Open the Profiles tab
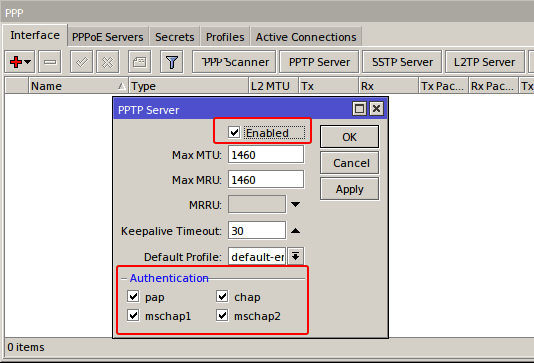Image resolution: width=534 pixels, height=363 pixels. 225,37
